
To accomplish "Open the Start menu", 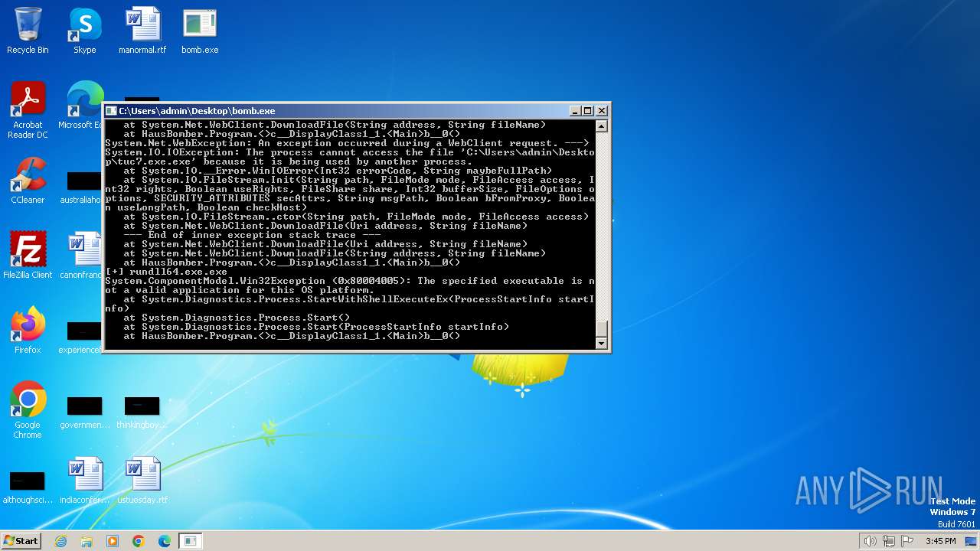I will pyautogui.click(x=21, y=540).
